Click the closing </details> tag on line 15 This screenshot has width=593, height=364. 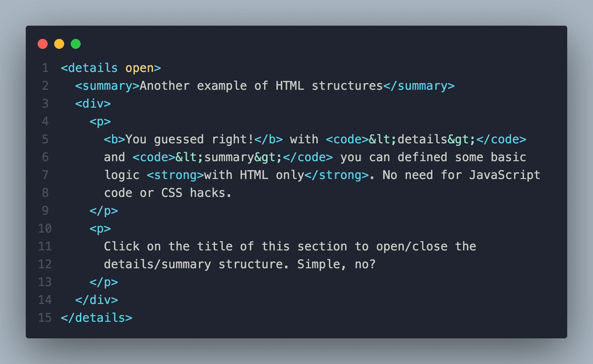point(97,317)
